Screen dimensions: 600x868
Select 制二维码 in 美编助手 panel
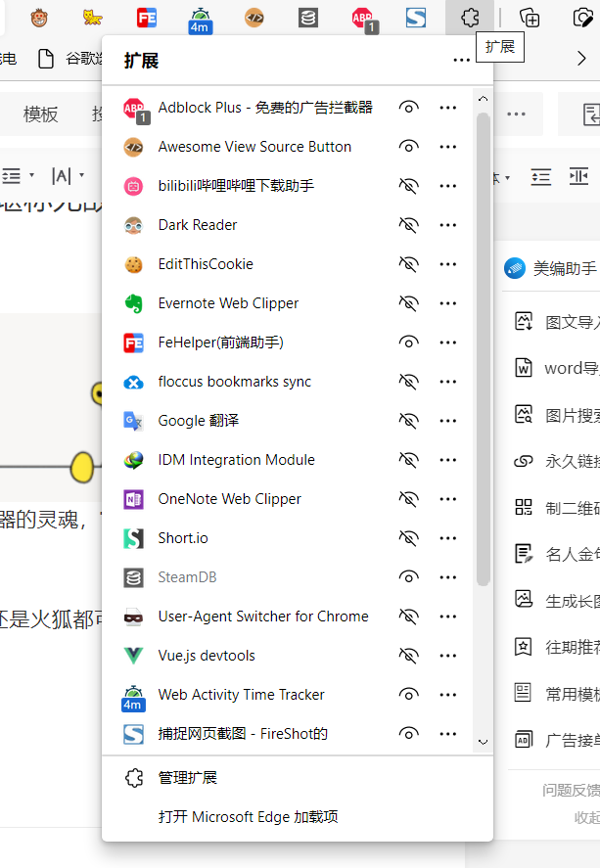[556, 507]
